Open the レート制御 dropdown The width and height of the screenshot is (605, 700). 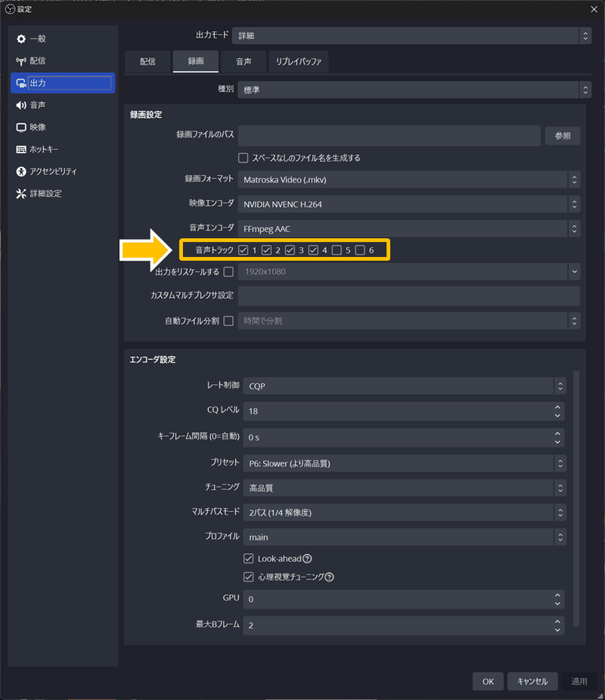[405, 386]
